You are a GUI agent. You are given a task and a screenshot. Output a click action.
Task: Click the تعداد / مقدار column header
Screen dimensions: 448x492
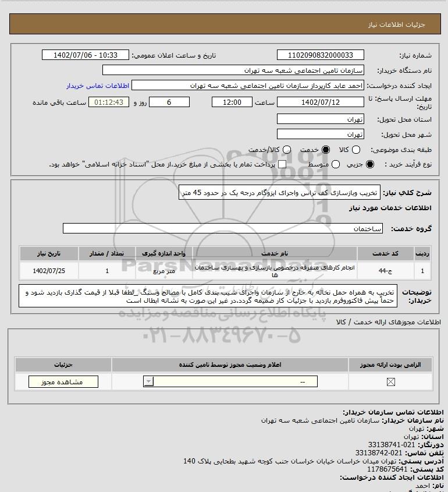click(x=107, y=253)
